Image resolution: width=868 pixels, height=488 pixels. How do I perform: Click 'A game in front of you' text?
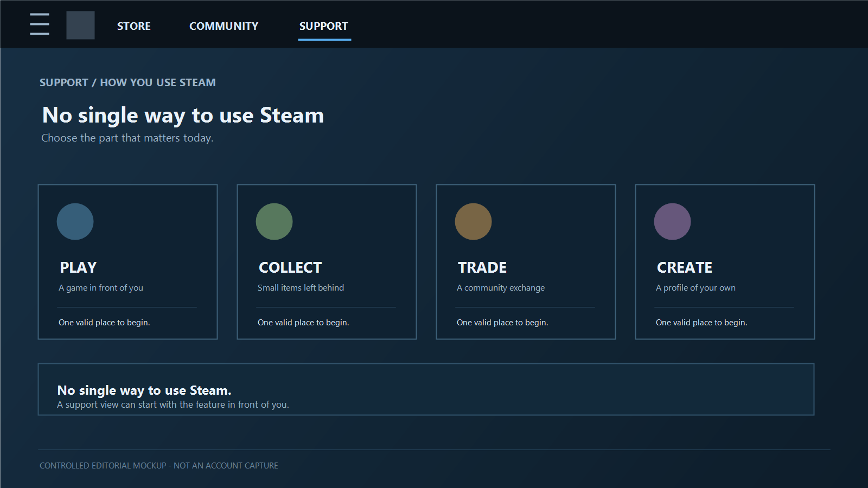click(x=101, y=288)
